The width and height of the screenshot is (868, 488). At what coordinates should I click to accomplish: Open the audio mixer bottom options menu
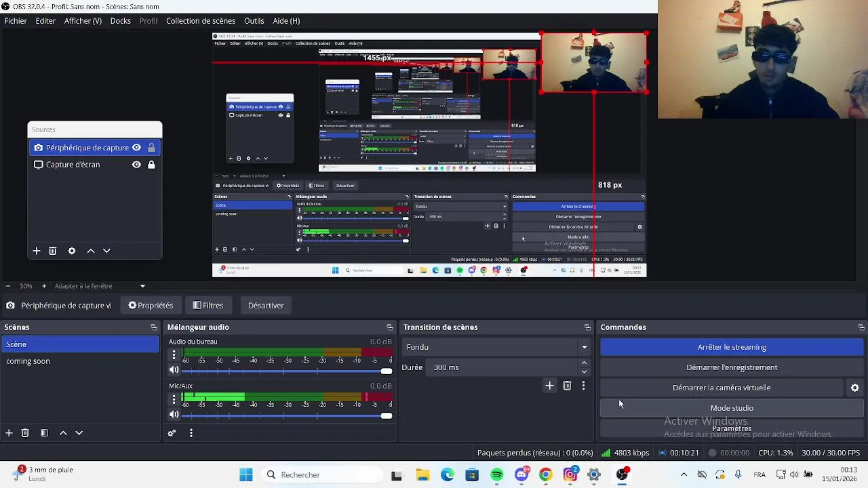[x=191, y=433]
